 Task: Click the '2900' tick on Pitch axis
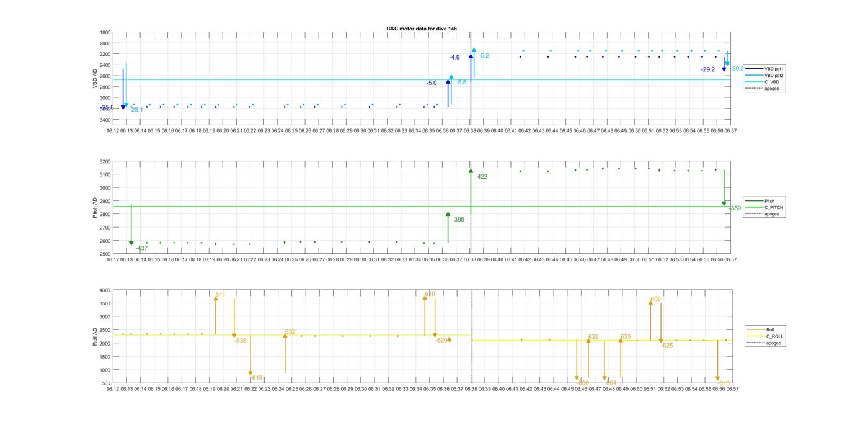tap(105, 201)
